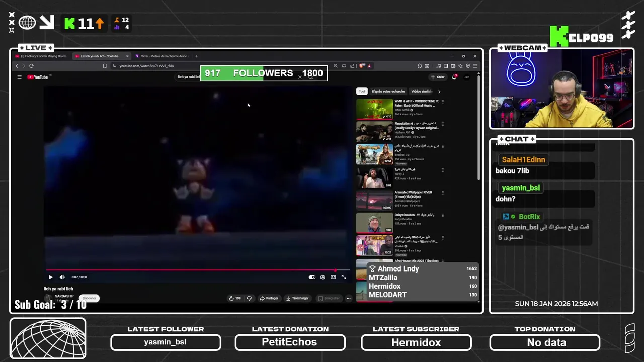Select the Vidéos similaires chip

point(422,92)
